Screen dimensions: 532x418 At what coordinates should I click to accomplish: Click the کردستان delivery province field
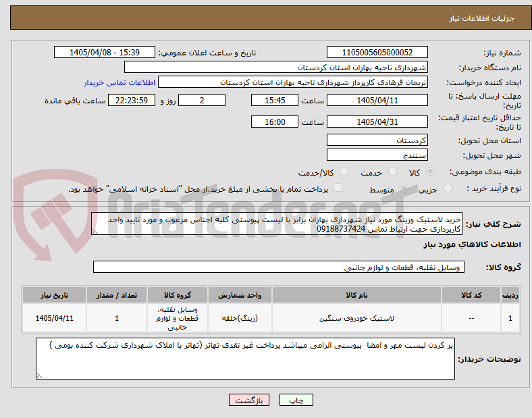pyautogui.click(x=377, y=140)
